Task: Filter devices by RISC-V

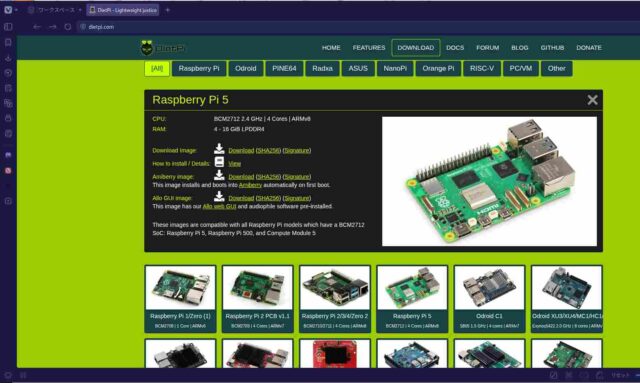Action: tap(482, 69)
